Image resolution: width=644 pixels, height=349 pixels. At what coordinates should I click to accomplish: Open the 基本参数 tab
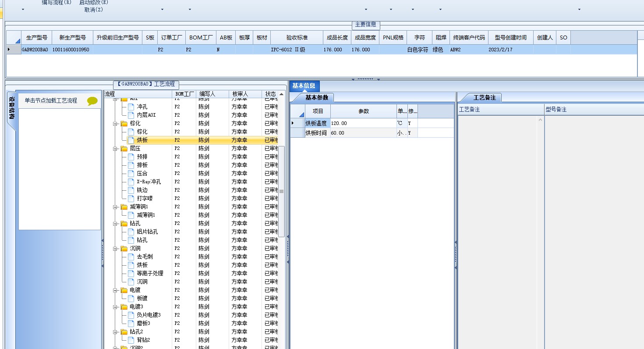click(x=316, y=97)
